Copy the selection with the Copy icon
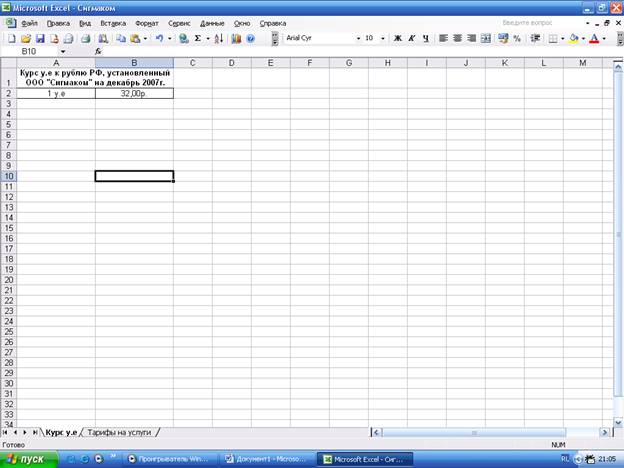Screen dimensions: 624x468 [x=121, y=39]
